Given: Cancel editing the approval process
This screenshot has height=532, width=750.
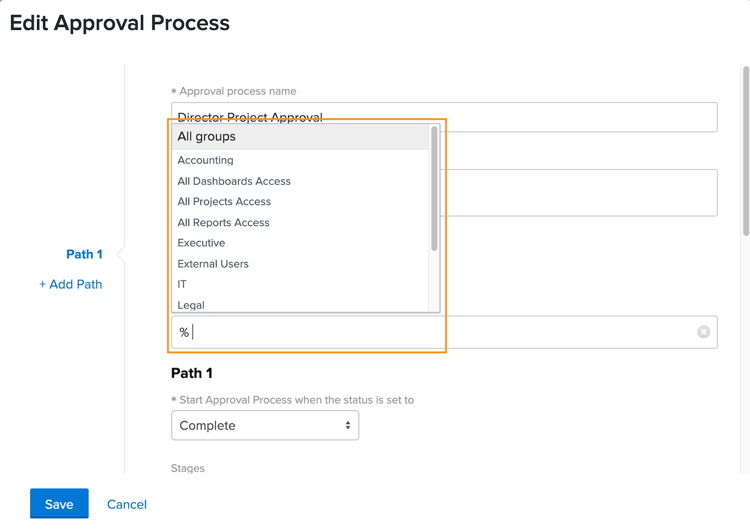Looking at the screenshot, I should pyautogui.click(x=127, y=504).
